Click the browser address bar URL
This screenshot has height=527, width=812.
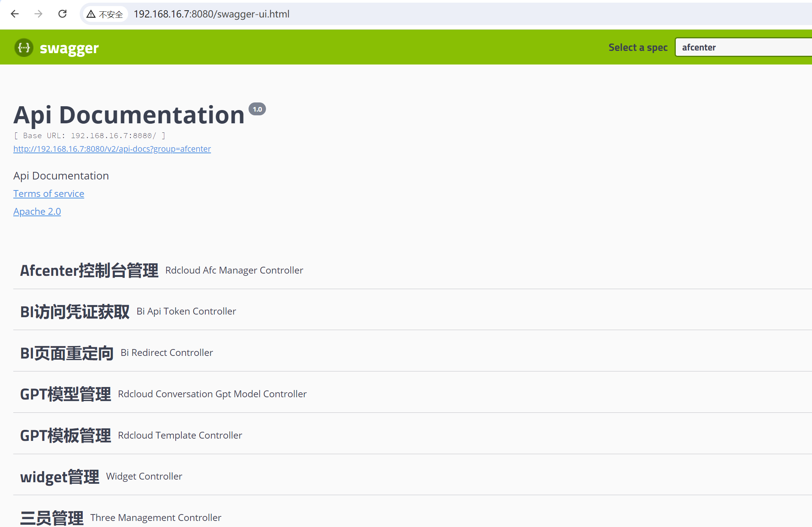click(x=211, y=14)
